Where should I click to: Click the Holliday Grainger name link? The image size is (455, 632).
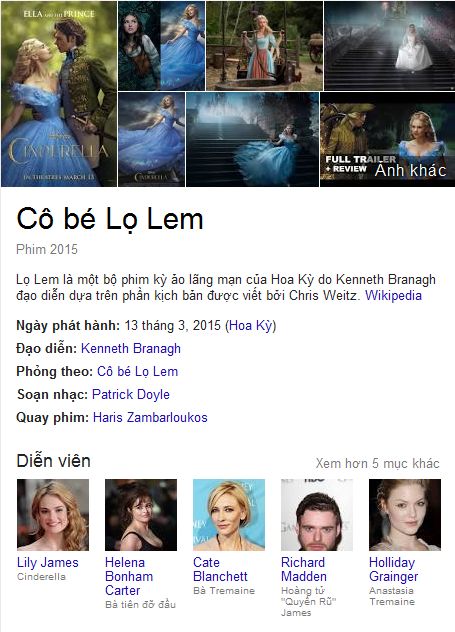pyautogui.click(x=393, y=569)
